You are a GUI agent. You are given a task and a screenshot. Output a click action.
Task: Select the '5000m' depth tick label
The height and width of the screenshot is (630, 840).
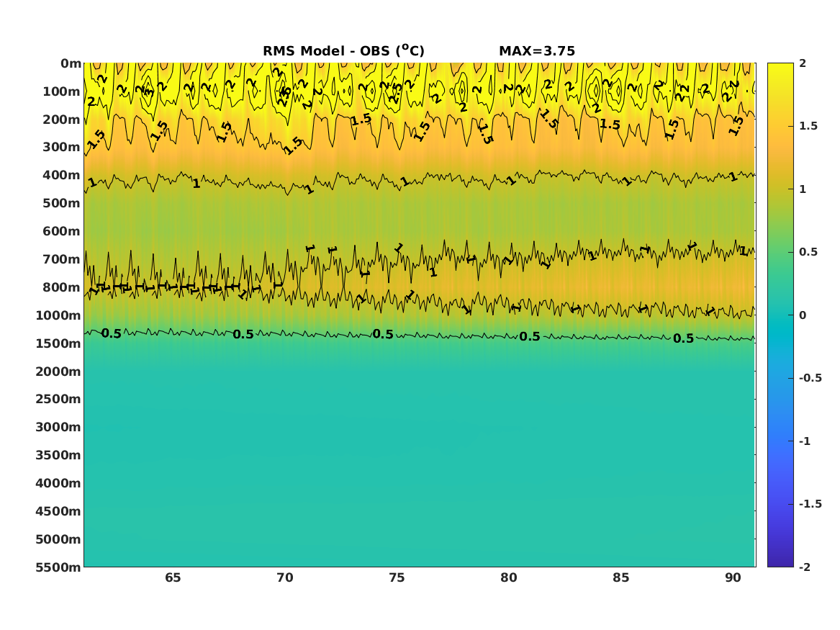[x=58, y=539]
